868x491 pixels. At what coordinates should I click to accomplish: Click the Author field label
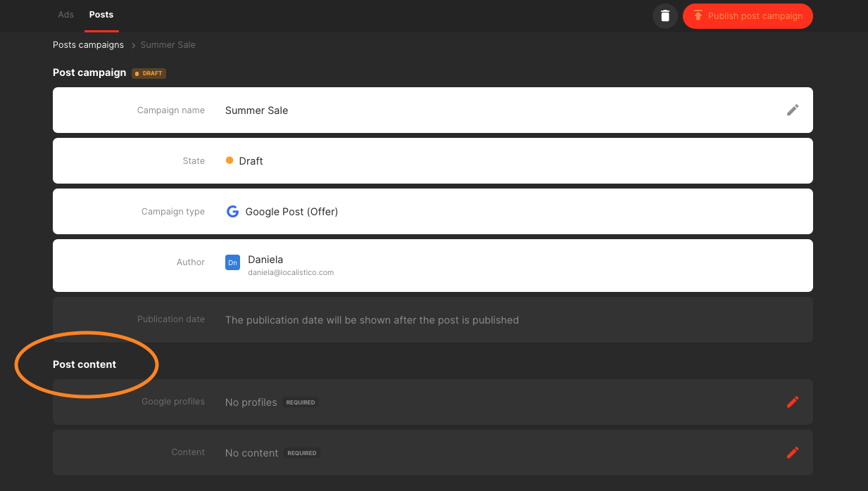click(191, 262)
